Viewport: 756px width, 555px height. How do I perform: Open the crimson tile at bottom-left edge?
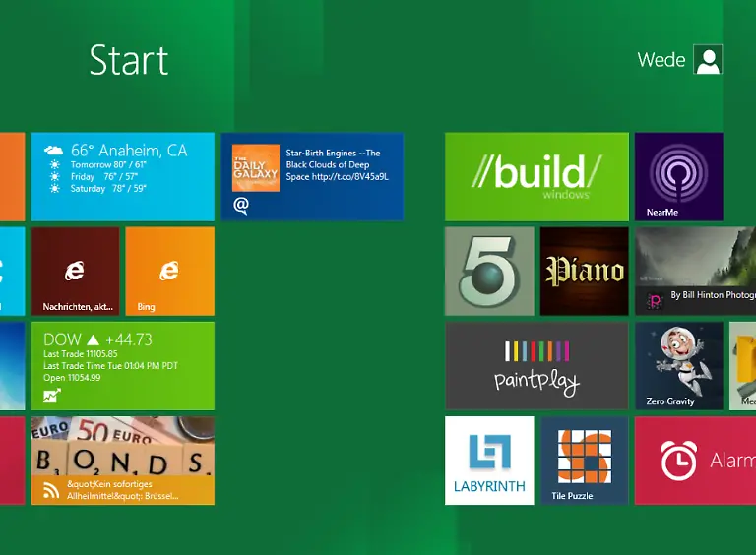(12, 461)
